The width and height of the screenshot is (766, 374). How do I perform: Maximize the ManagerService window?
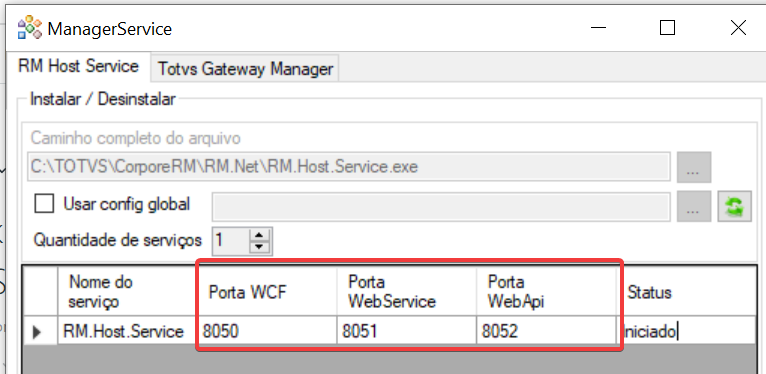point(667,28)
